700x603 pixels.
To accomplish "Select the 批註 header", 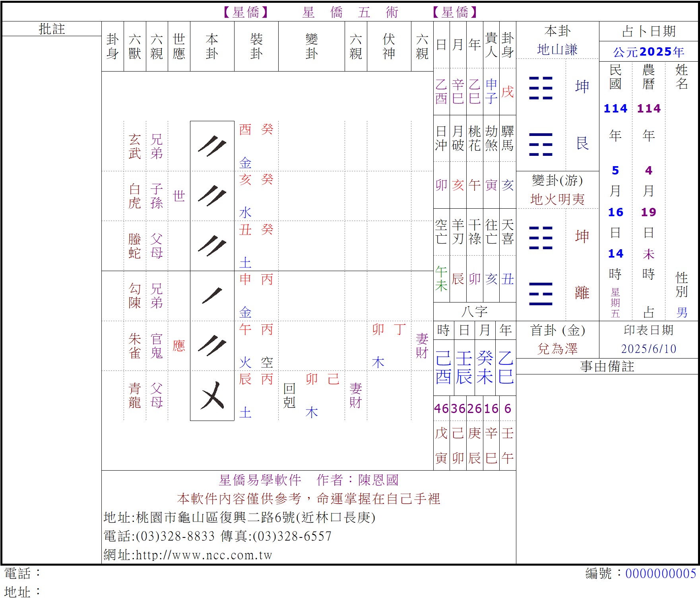I will (x=52, y=29).
